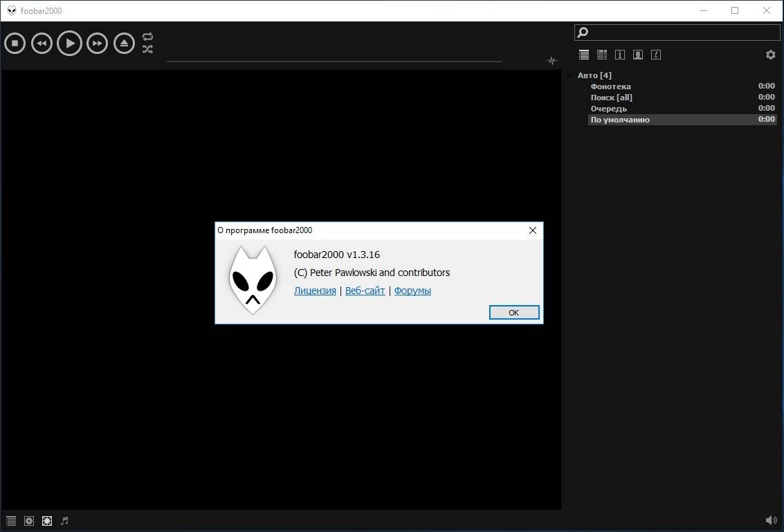
Task: Open the lyrics panel icon
Action: click(656, 55)
